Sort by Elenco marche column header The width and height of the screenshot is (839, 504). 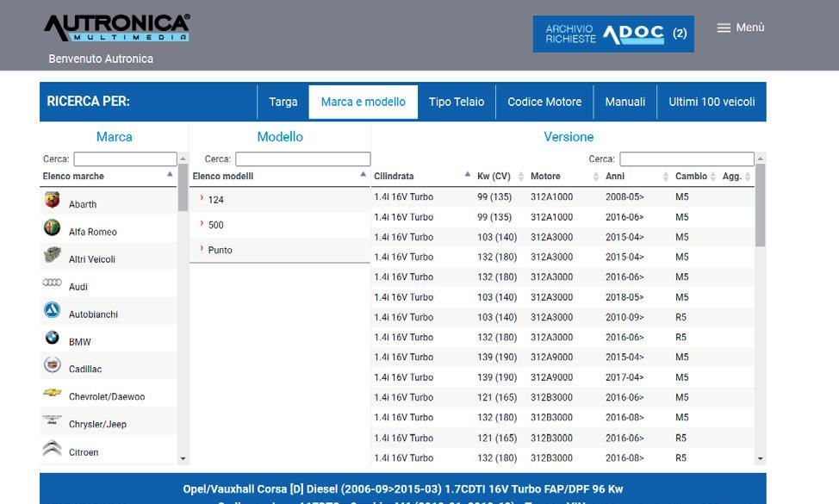pos(108,176)
